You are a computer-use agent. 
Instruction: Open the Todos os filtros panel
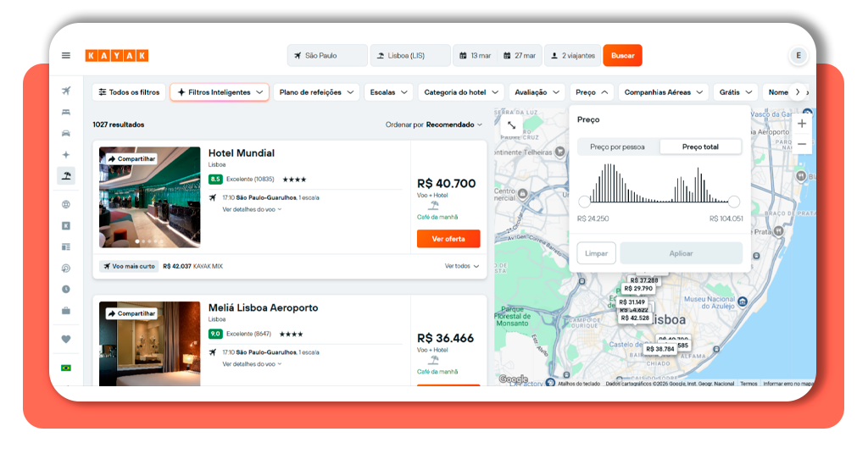tap(129, 92)
